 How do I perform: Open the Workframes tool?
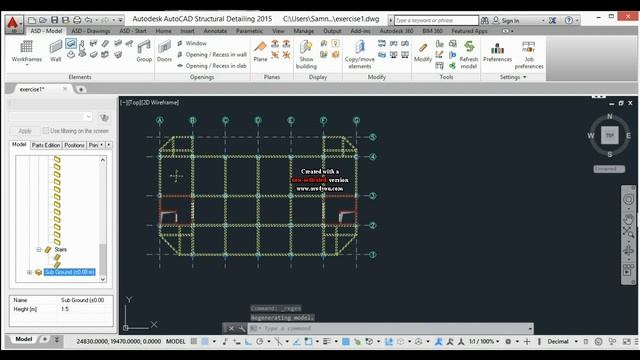[x=27, y=51]
